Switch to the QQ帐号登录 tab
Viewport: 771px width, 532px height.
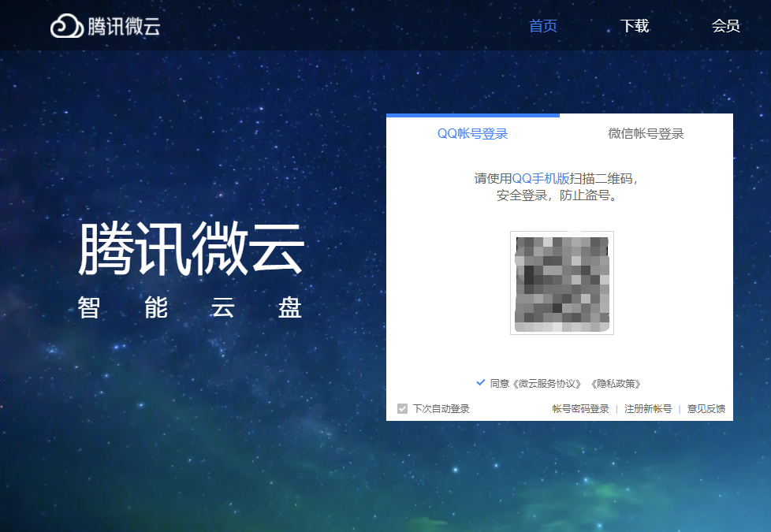[472, 133]
